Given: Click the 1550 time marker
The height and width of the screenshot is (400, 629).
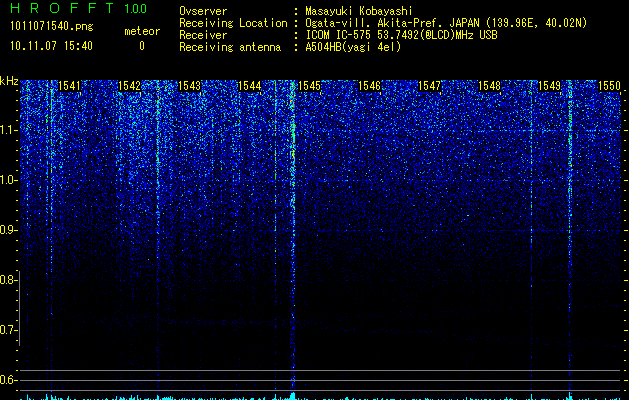Looking at the screenshot, I should 610,86.
